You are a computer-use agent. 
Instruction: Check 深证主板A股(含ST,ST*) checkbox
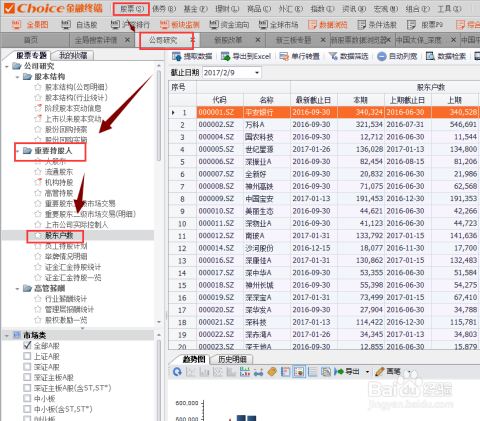27,388
